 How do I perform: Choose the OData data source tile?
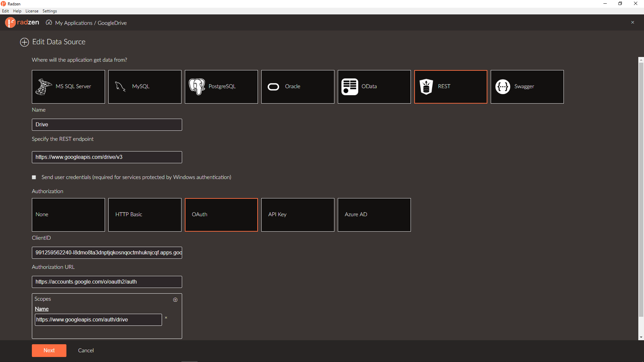pos(374,87)
